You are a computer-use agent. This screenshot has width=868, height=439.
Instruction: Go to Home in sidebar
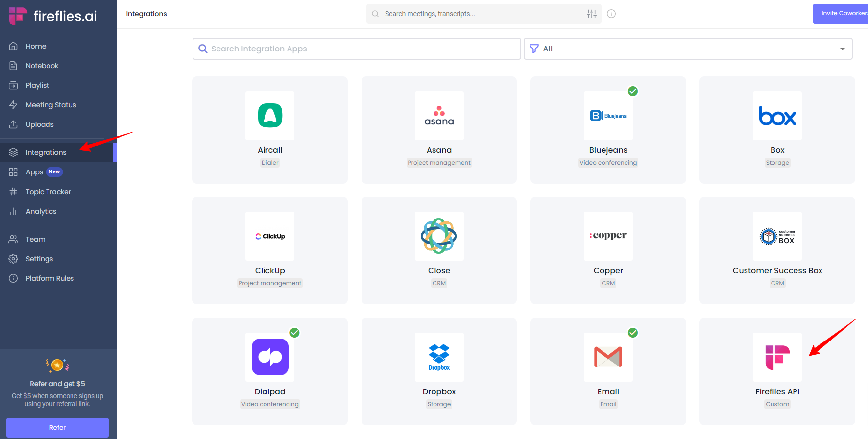pos(36,46)
